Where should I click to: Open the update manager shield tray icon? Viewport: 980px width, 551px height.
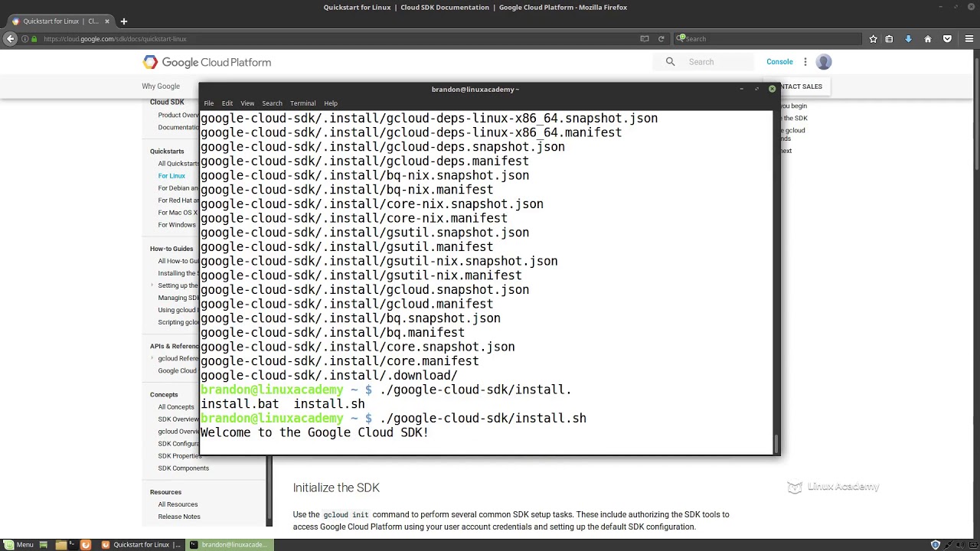(x=935, y=545)
